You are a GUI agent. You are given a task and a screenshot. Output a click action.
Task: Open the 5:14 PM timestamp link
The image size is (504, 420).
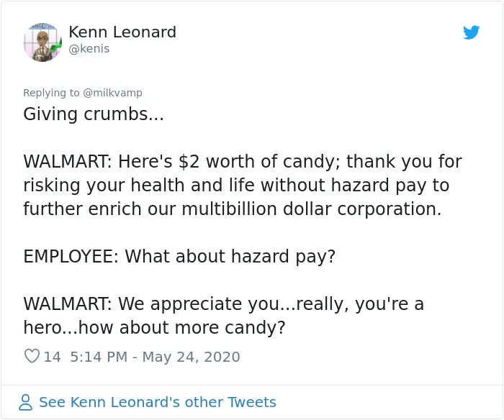click(x=99, y=357)
